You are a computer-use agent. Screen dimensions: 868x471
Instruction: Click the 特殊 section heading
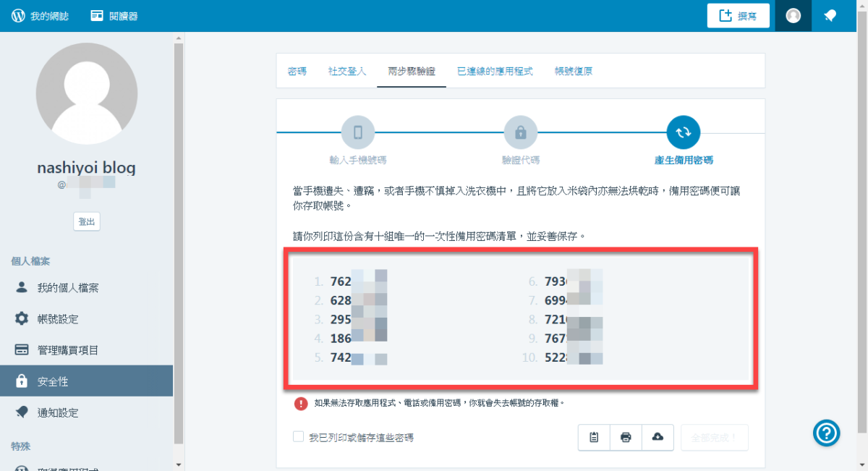click(20, 446)
